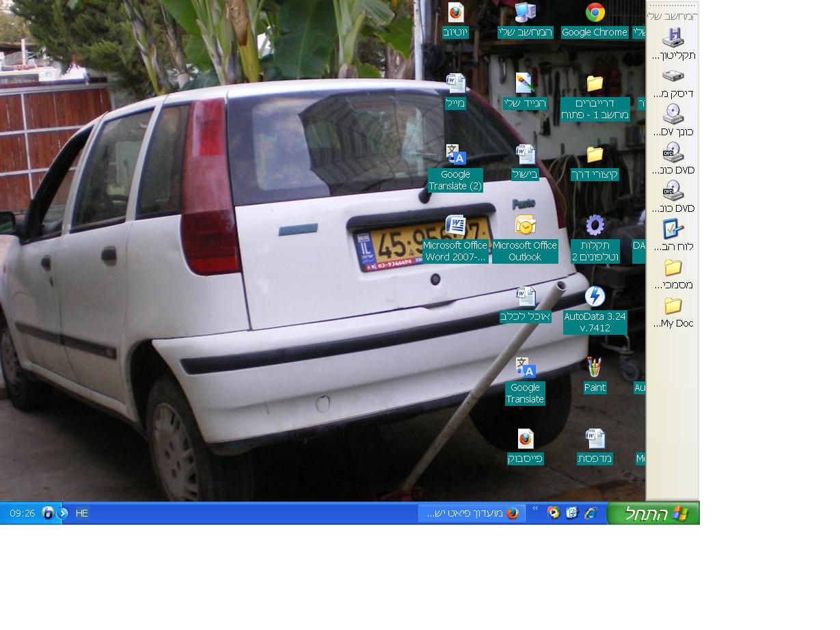
Task: Open the Microsoft Office Word 2007 shortcut
Action: point(455,225)
